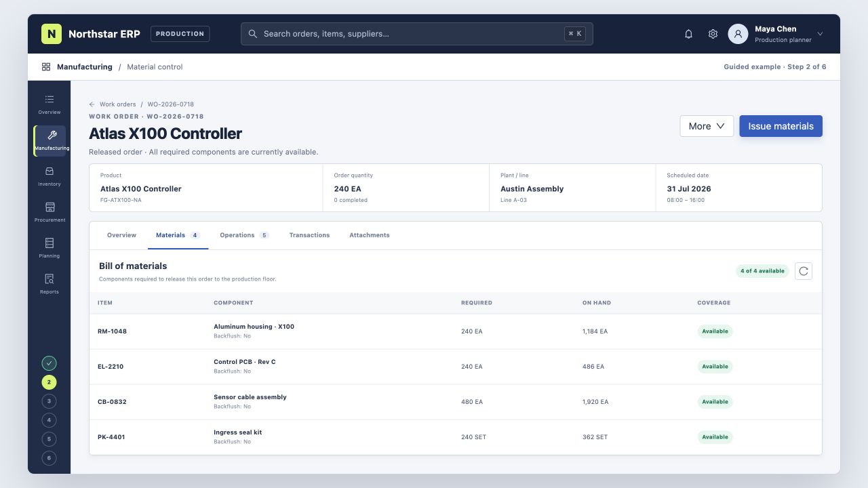Jump to guided step 4 indicator
The height and width of the screenshot is (488, 868).
click(x=49, y=420)
